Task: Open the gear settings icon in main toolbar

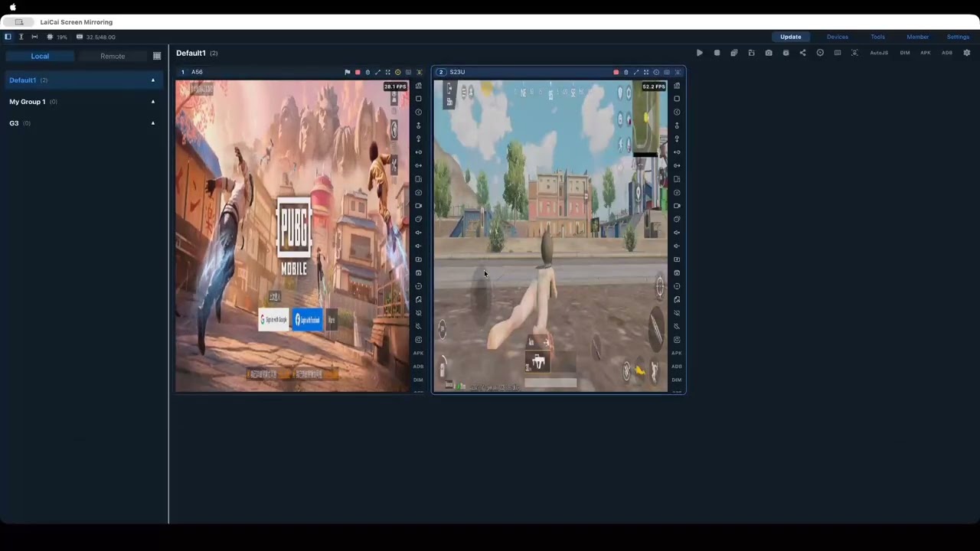Action: pyautogui.click(x=967, y=53)
